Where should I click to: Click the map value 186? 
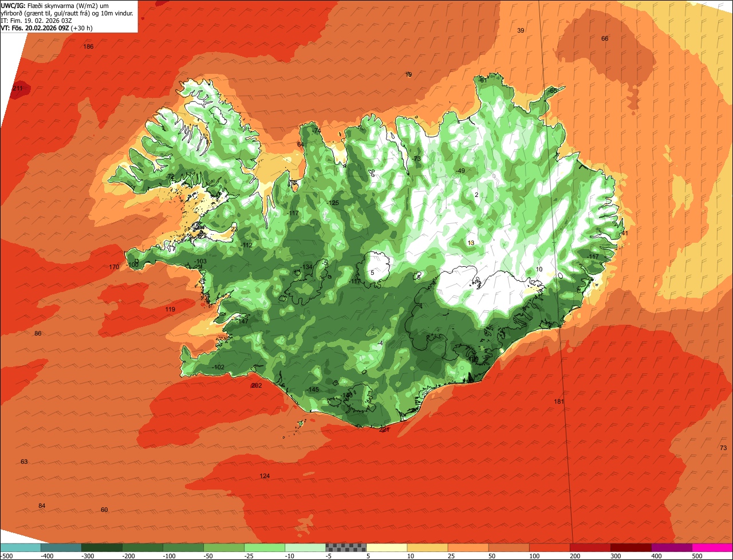click(88, 46)
